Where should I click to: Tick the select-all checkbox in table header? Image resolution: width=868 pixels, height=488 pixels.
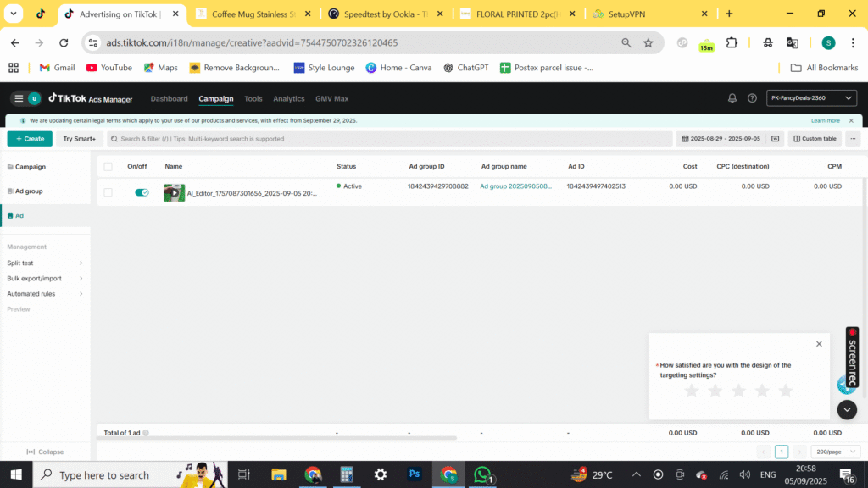coord(108,167)
